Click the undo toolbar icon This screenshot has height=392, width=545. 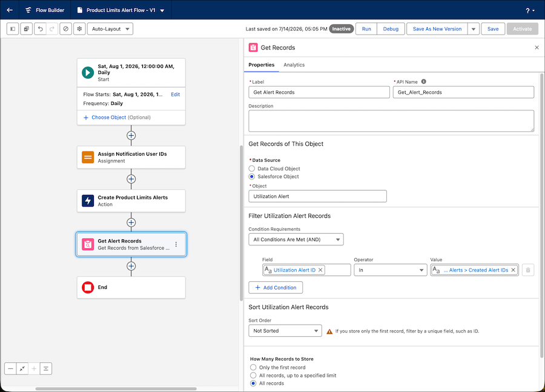click(41, 29)
